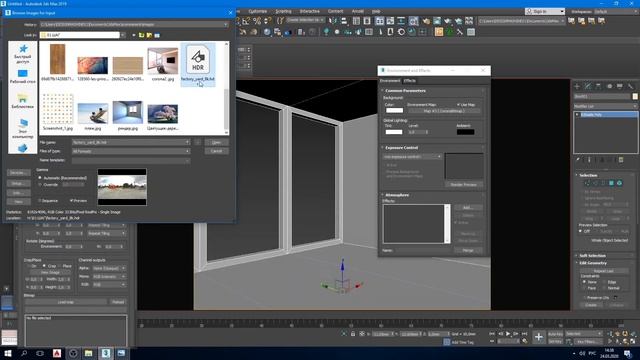Image resolution: width=640 pixels, height=360 pixels.
Task: Click the Background Color swatch
Action: pos(394,111)
